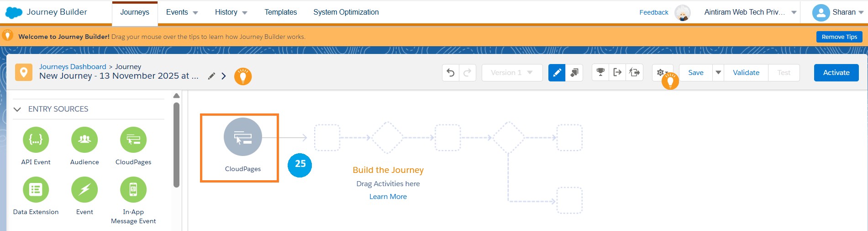Screen dimensions: 868x231
Task: Switch to the Templates tab
Action: (280, 12)
